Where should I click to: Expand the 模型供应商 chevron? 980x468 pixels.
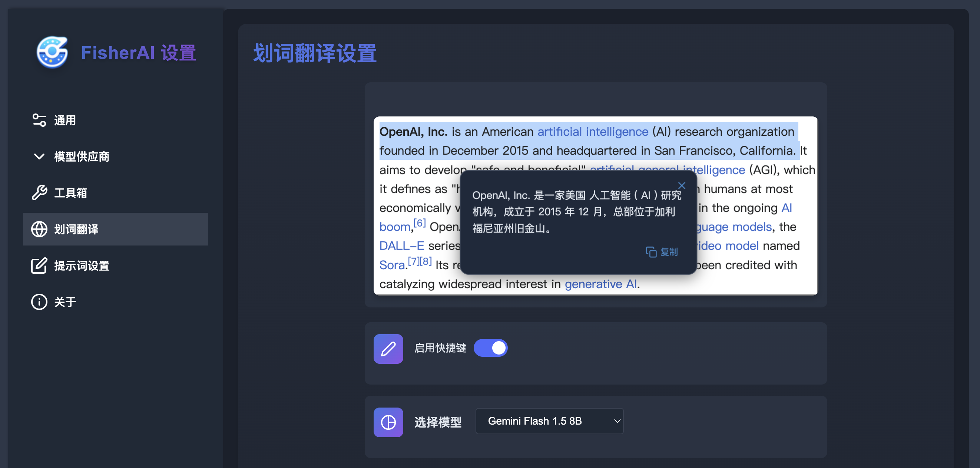pos(39,156)
